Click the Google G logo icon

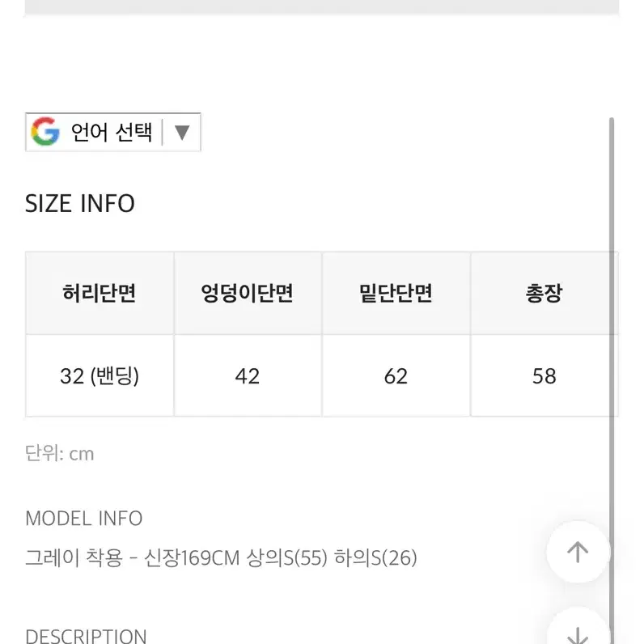pos(45,131)
